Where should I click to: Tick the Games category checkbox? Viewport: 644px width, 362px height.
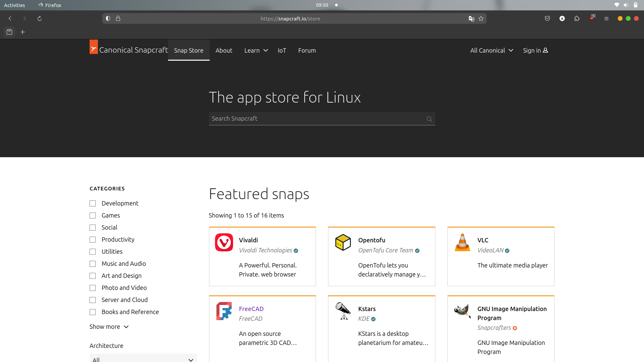coord(93,216)
